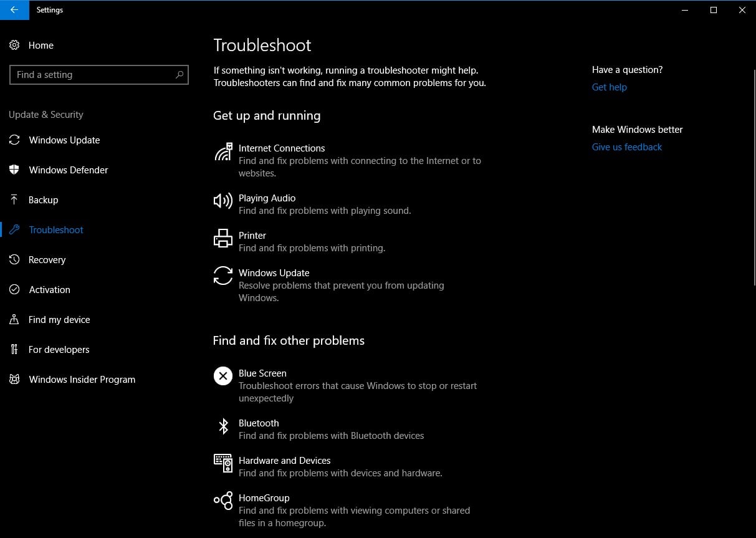
Task: Open the Activation settings page
Action: (x=49, y=290)
